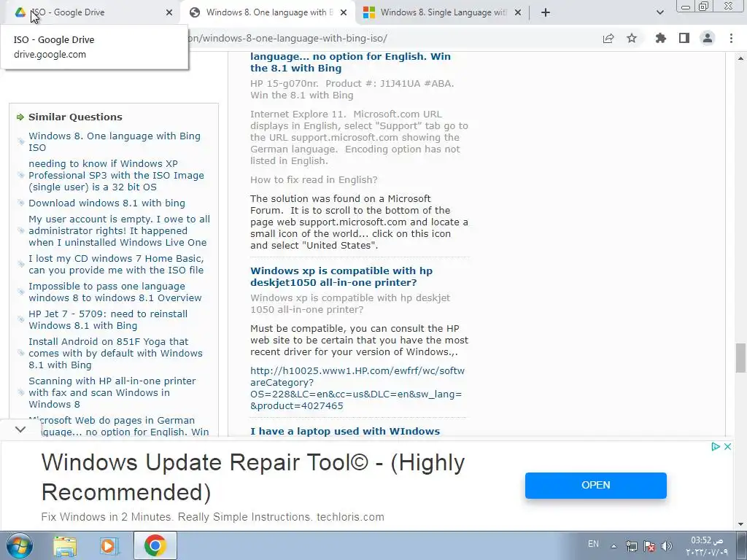Open the Chrome three-dot menu
The height and width of the screenshot is (560, 747).
[731, 39]
